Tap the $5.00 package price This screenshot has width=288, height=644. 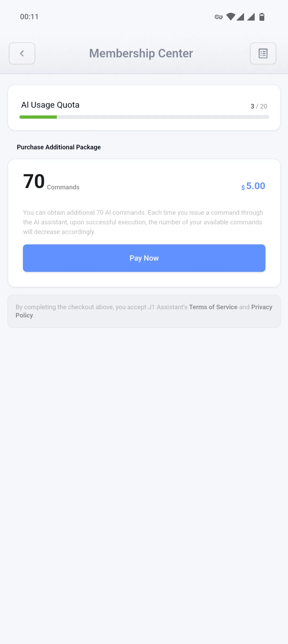click(253, 186)
